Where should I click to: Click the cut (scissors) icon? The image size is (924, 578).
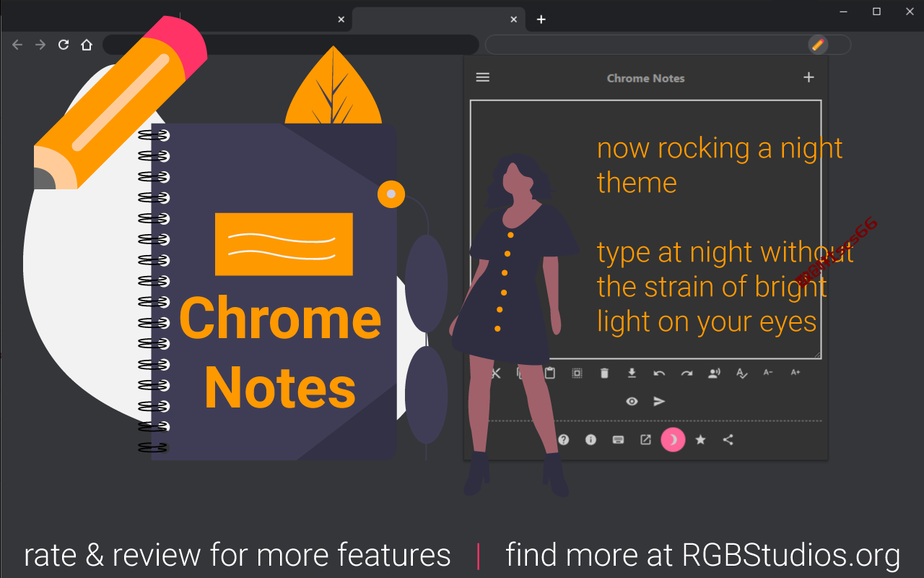click(495, 373)
